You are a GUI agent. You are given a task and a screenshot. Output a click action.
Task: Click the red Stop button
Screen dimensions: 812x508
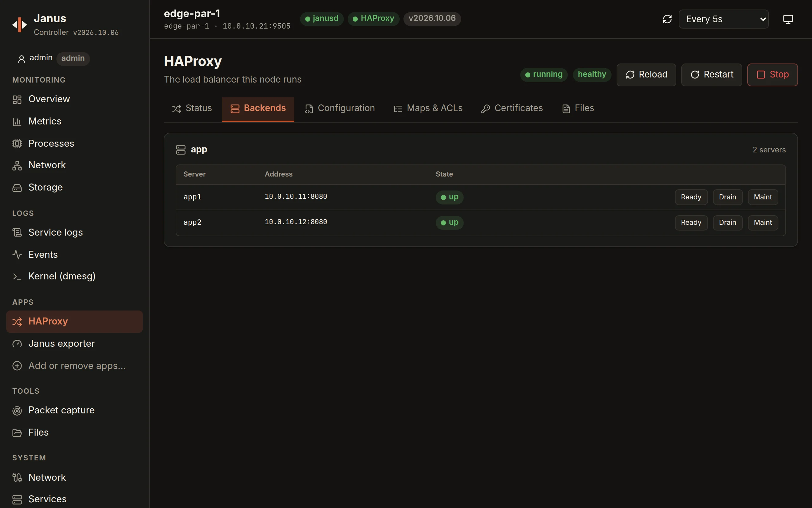point(772,75)
